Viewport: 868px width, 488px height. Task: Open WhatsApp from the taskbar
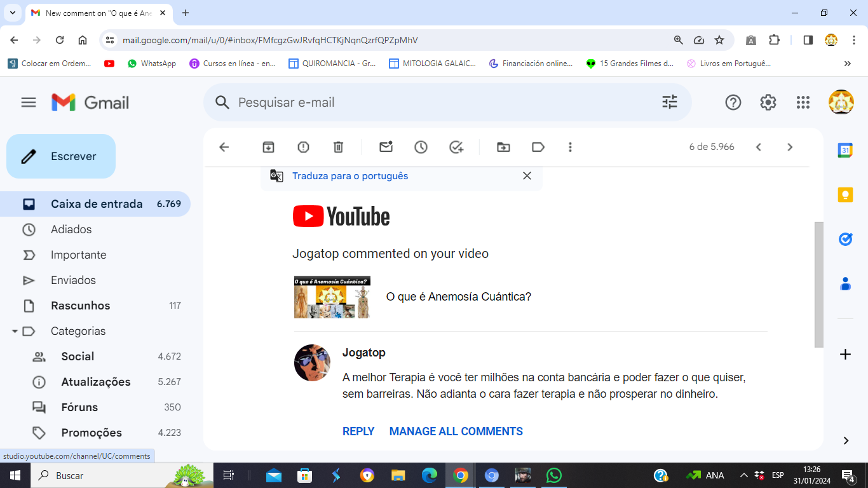pyautogui.click(x=554, y=475)
